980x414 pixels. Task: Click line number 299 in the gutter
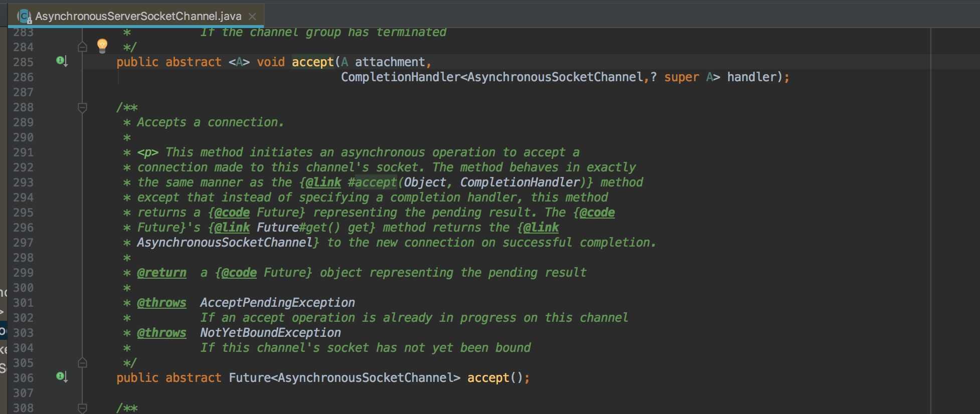[23, 273]
